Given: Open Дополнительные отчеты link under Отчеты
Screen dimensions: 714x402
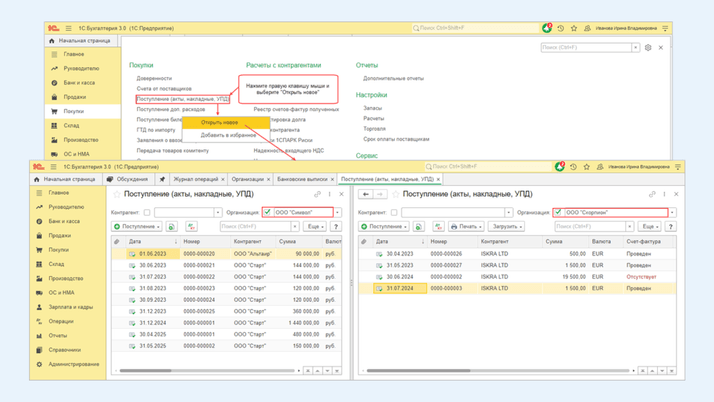Looking at the screenshot, I should [x=393, y=78].
